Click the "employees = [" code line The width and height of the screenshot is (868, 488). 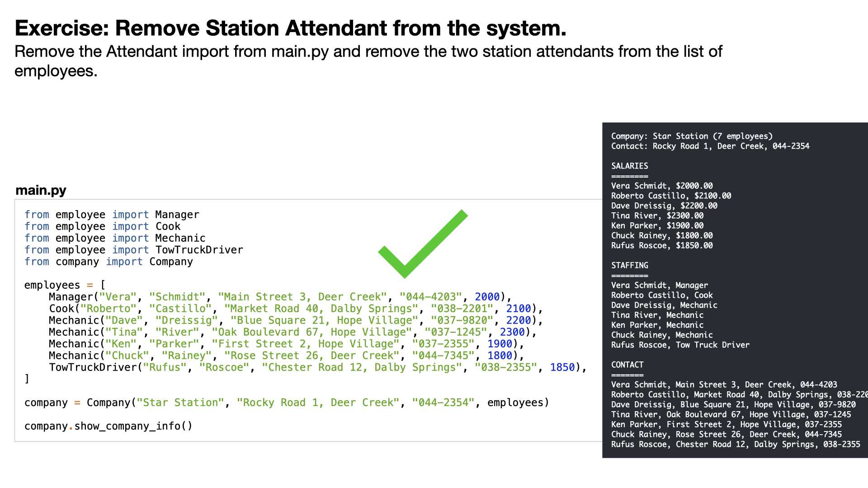point(65,285)
